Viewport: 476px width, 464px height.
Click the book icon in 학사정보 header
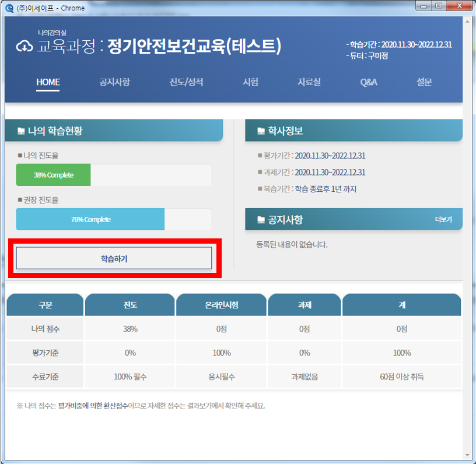tap(261, 131)
